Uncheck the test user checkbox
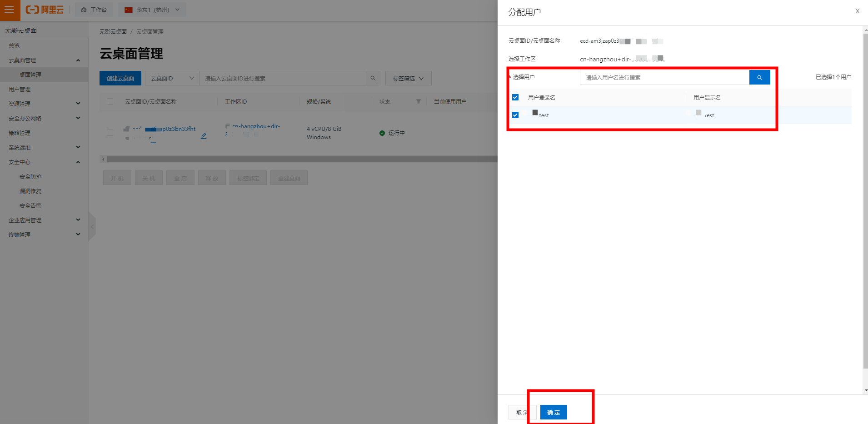The width and height of the screenshot is (868, 424). point(515,115)
